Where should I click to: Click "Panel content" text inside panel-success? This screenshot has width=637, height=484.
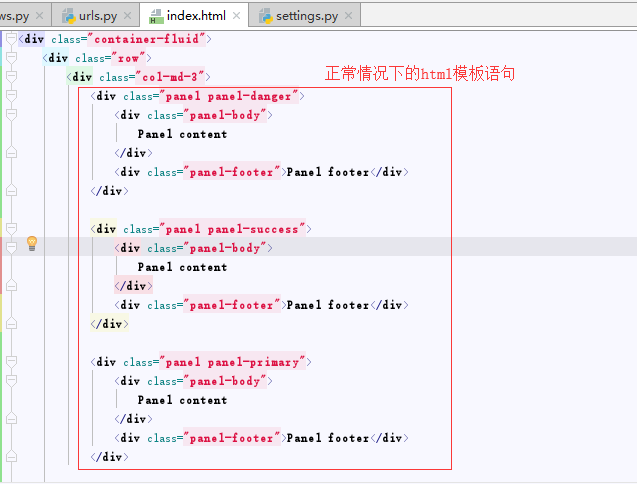click(182, 267)
